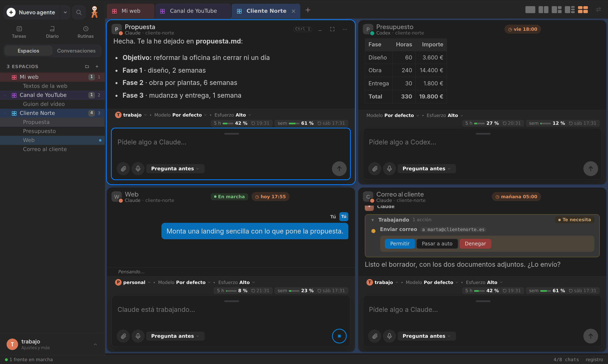Click Pasar a auto button
The width and height of the screenshot is (608, 364).
(x=437, y=244)
